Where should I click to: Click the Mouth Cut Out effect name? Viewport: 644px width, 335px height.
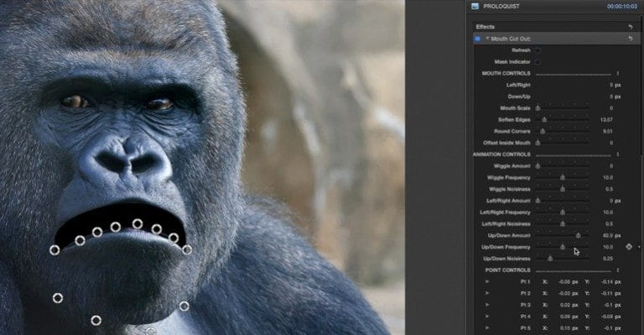511,39
